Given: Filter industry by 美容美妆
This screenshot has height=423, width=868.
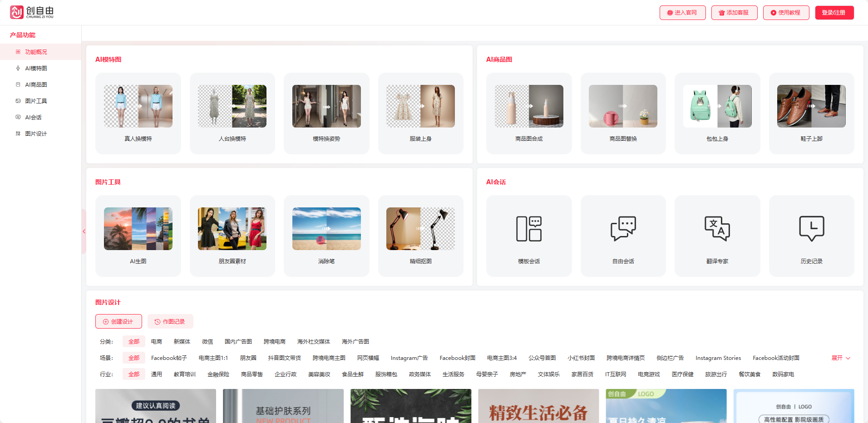Looking at the screenshot, I should pos(319,374).
